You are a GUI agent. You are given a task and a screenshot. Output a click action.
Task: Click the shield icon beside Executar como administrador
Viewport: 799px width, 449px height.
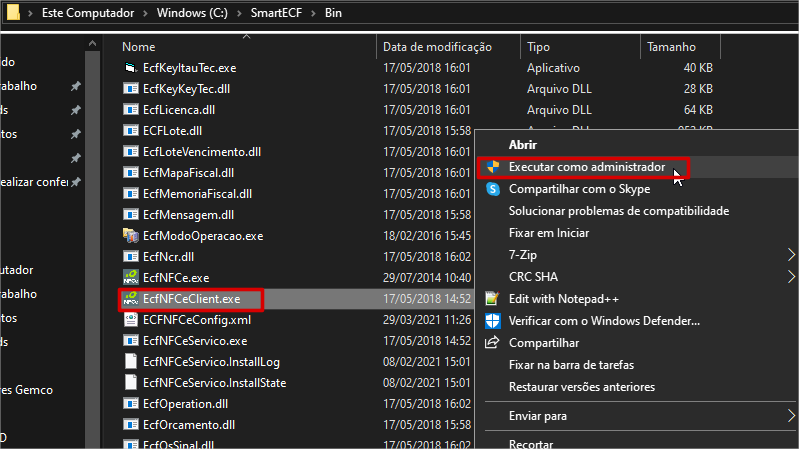click(493, 167)
